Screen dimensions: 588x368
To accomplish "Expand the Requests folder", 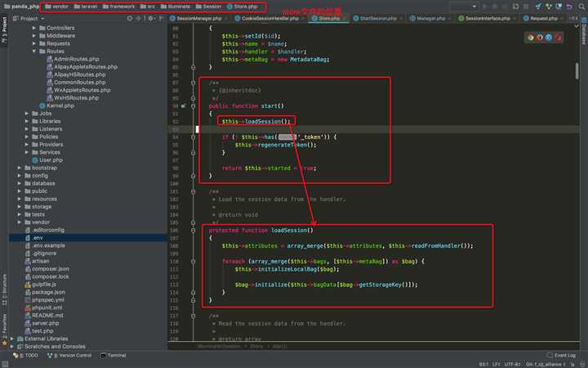I will coord(34,43).
